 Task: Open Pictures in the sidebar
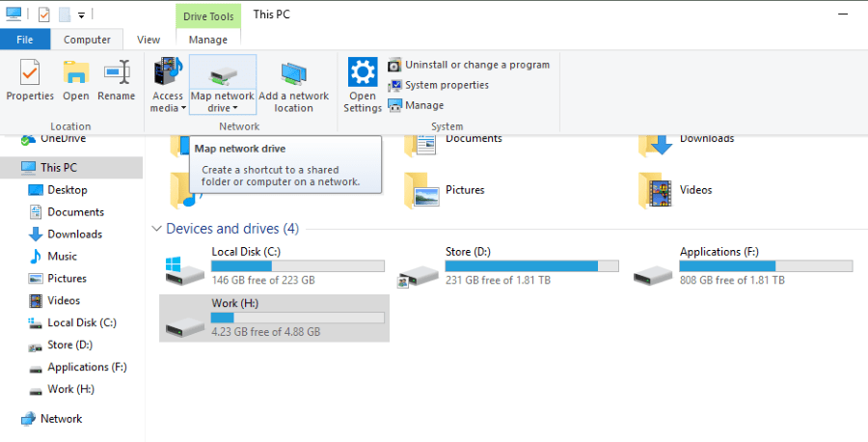tap(58, 279)
